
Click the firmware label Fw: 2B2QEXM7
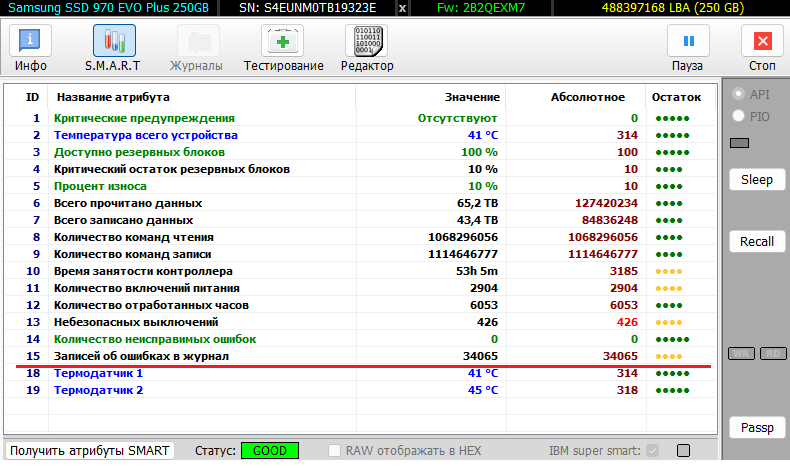(x=481, y=8)
